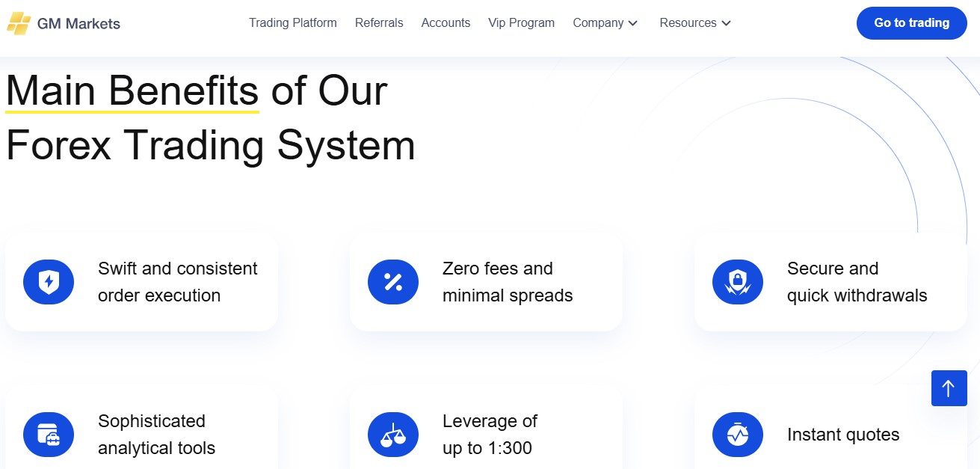
Task: Go to the Accounts page
Action: pyautogui.click(x=446, y=23)
